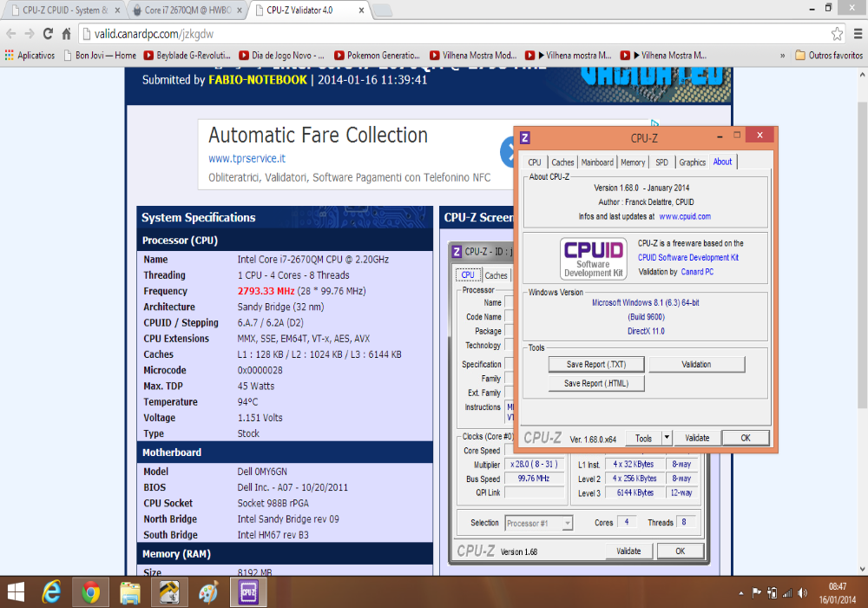Click the Automatic Fare Collection ad title
The image size is (868, 608).
click(318, 135)
